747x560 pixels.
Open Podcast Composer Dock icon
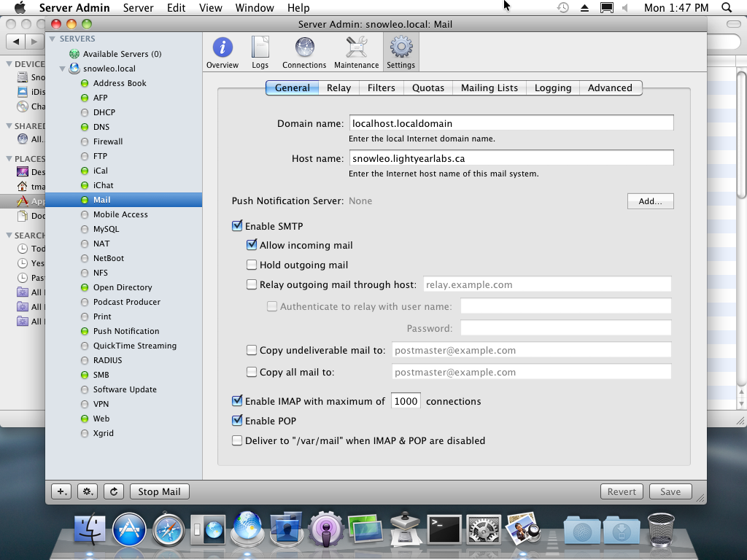326,529
